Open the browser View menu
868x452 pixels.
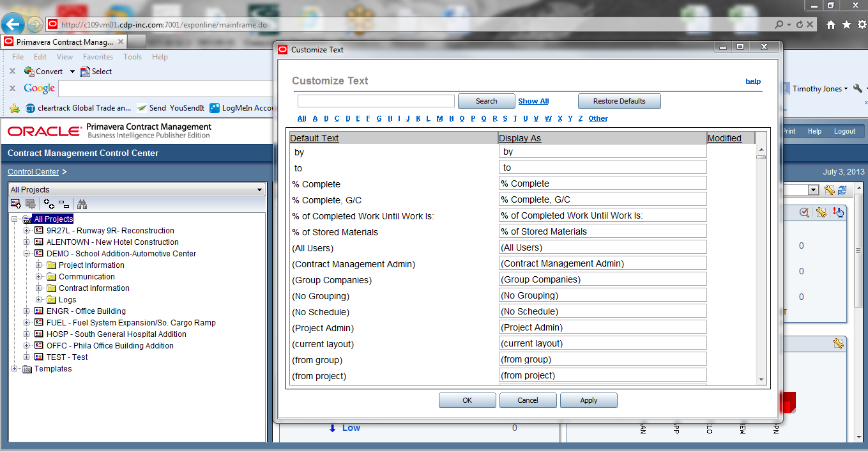pyautogui.click(x=65, y=57)
